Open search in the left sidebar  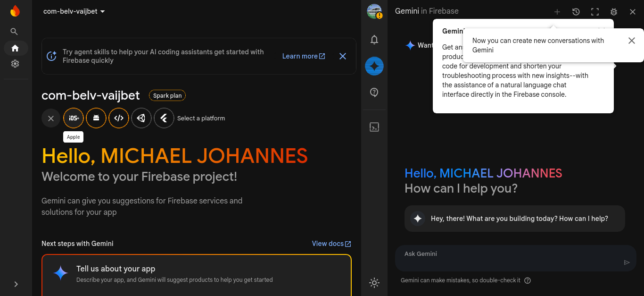point(15,32)
